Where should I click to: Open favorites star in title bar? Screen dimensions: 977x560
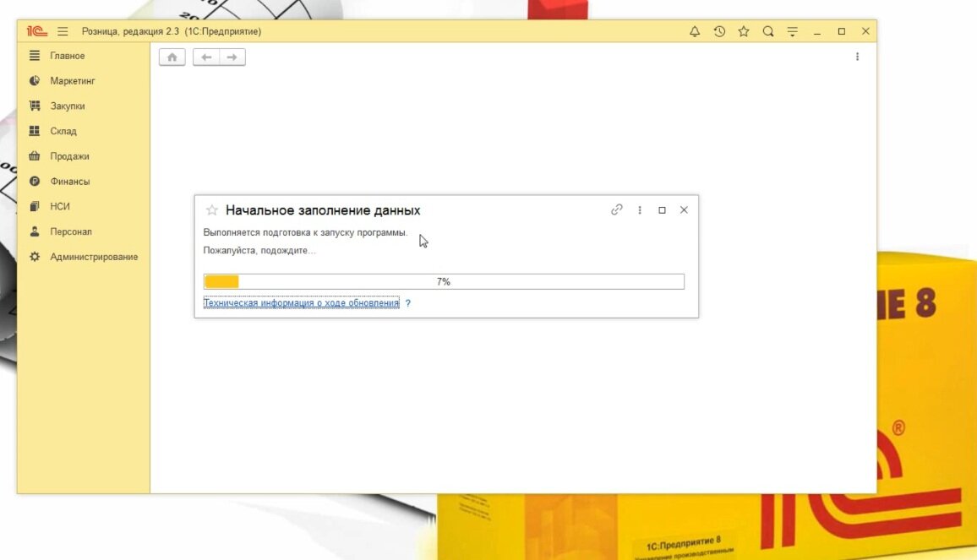[x=744, y=31]
